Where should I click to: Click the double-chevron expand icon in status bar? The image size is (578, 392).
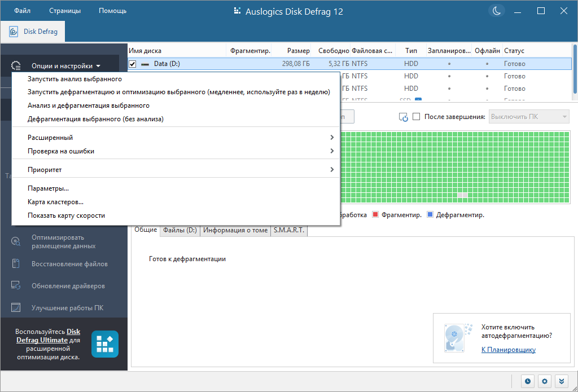(x=562, y=381)
